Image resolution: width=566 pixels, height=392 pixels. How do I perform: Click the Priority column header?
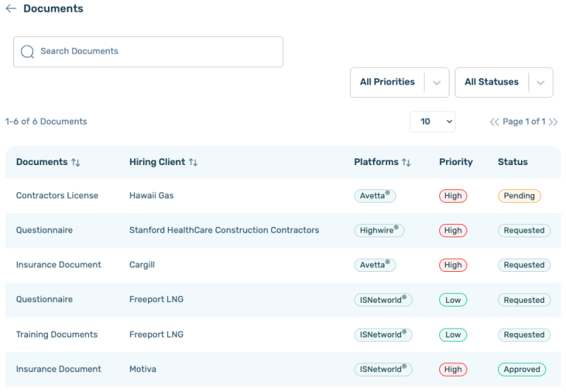(x=455, y=162)
